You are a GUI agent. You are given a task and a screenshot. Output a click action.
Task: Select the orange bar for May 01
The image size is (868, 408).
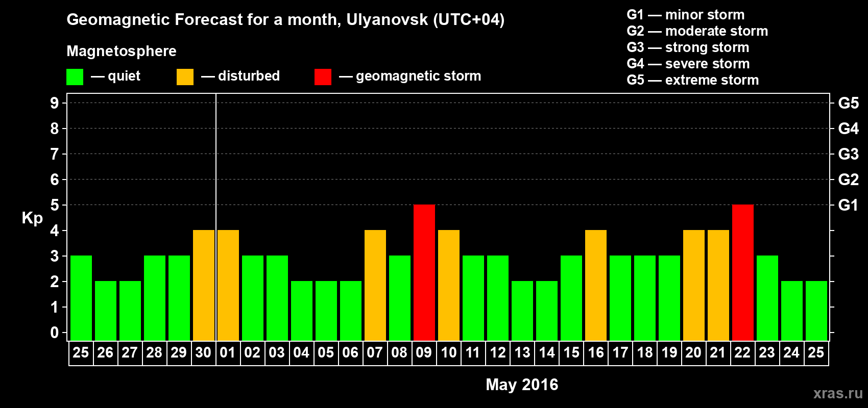tap(228, 285)
